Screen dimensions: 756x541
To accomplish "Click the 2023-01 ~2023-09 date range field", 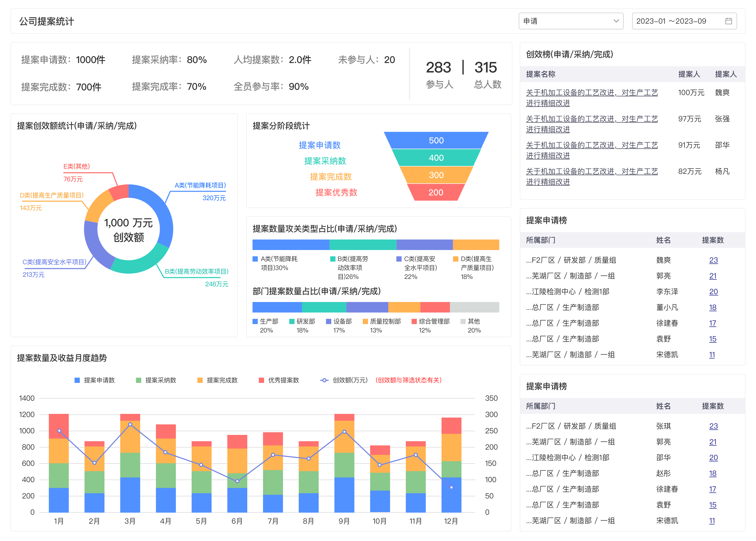I will tap(684, 21).
